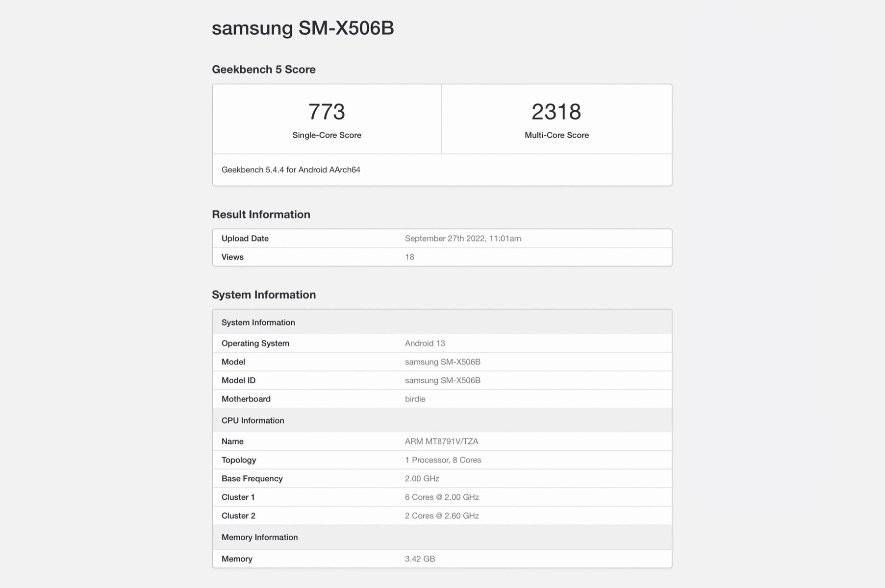Click the CPU name ARM MT8791V/TZA
The height and width of the screenshot is (588, 885).
(x=441, y=441)
